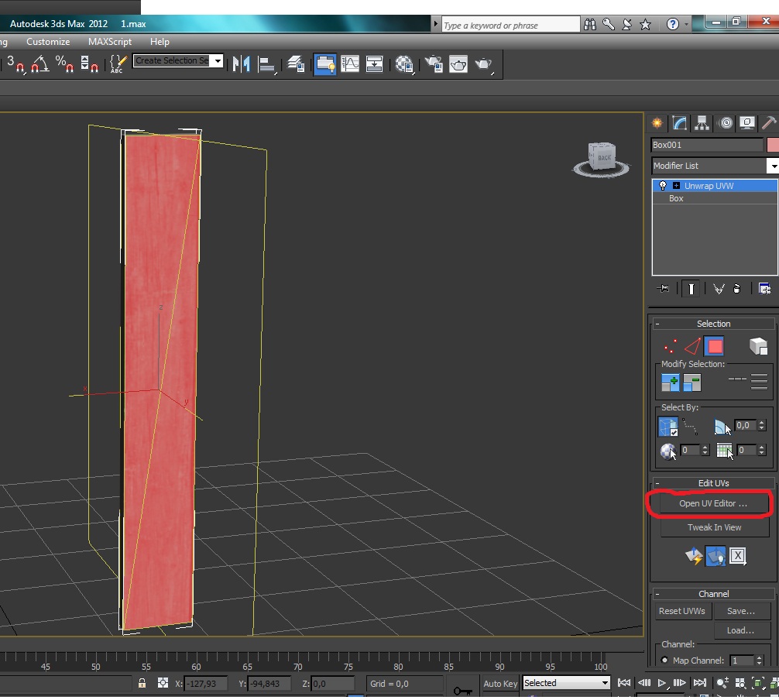
Task: Click the Box001 object name field
Action: click(x=707, y=145)
